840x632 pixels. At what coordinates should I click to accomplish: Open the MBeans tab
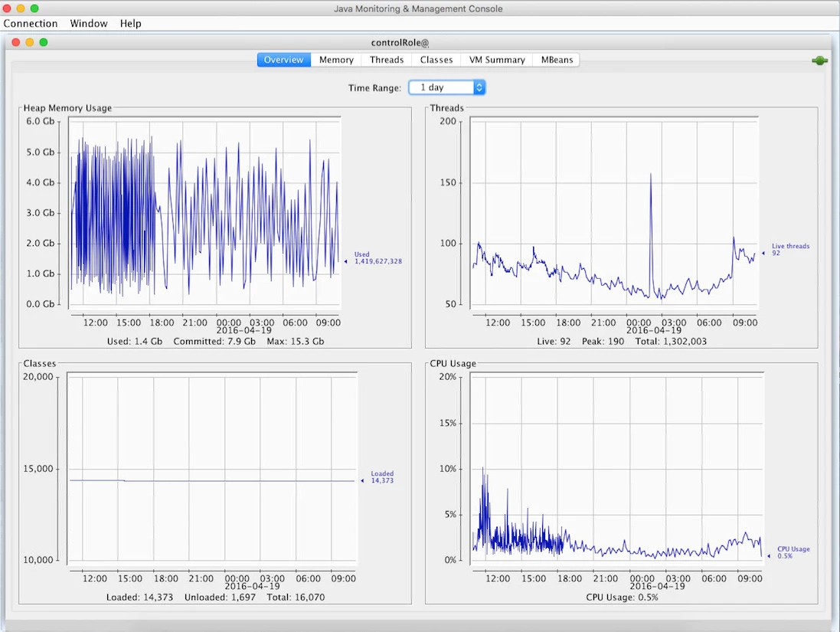pos(557,60)
